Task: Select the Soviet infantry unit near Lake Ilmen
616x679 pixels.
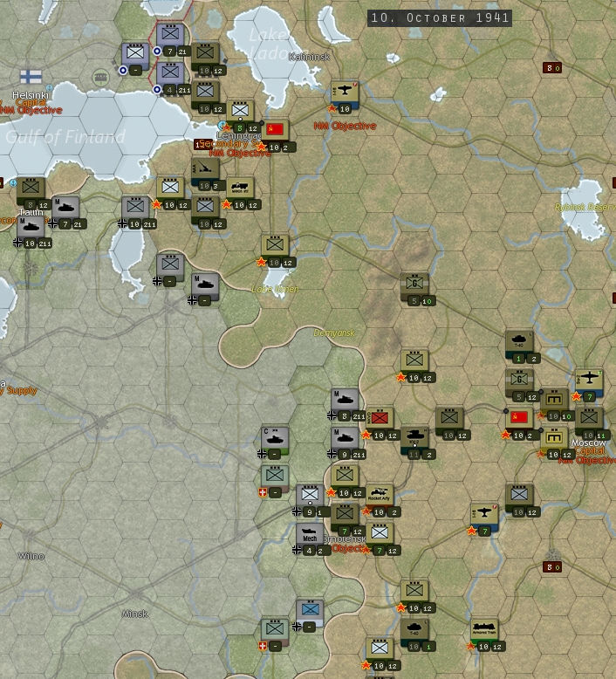Action: pyautogui.click(x=275, y=245)
